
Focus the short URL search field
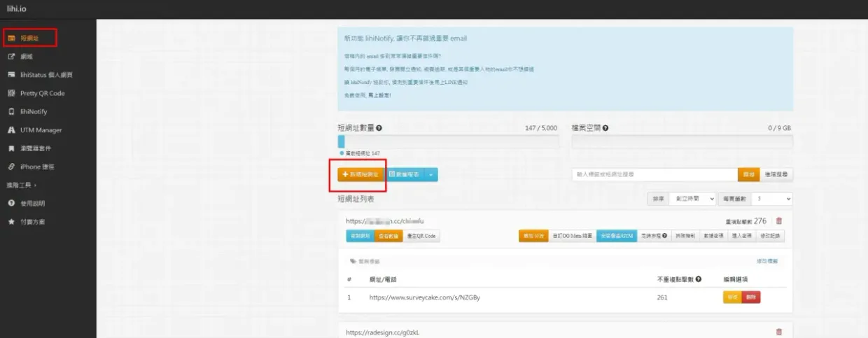tap(654, 174)
